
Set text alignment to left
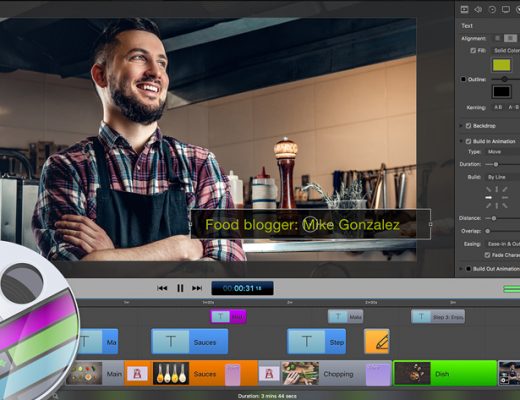click(498, 38)
